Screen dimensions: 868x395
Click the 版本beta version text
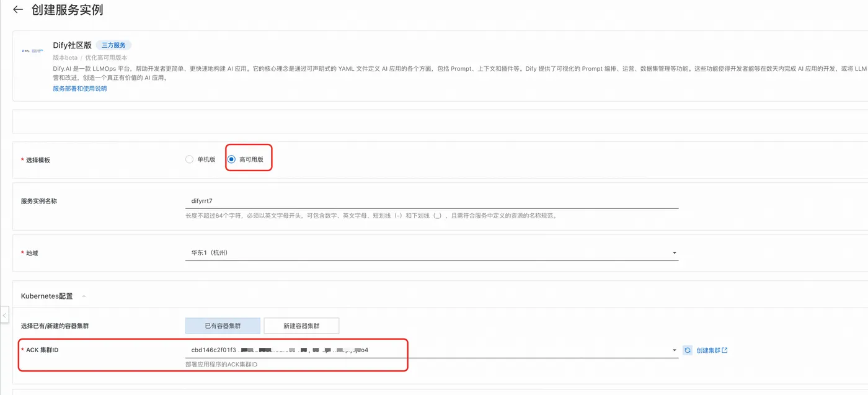point(65,58)
